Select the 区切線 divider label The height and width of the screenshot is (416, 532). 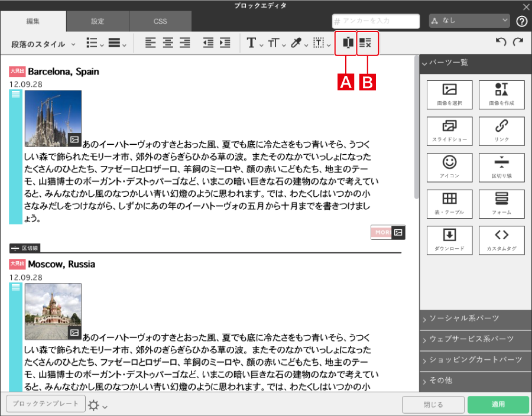click(x=25, y=248)
